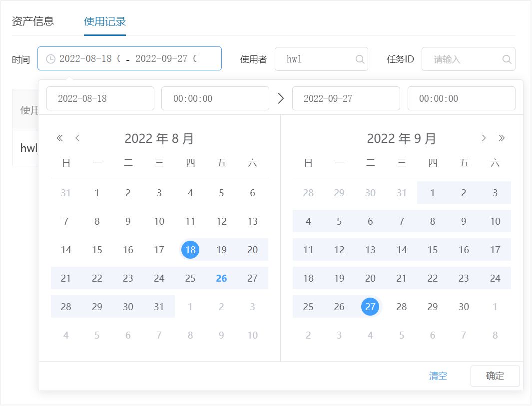Click the end date input 2022-09-27
The image size is (532, 406).
click(x=346, y=98)
